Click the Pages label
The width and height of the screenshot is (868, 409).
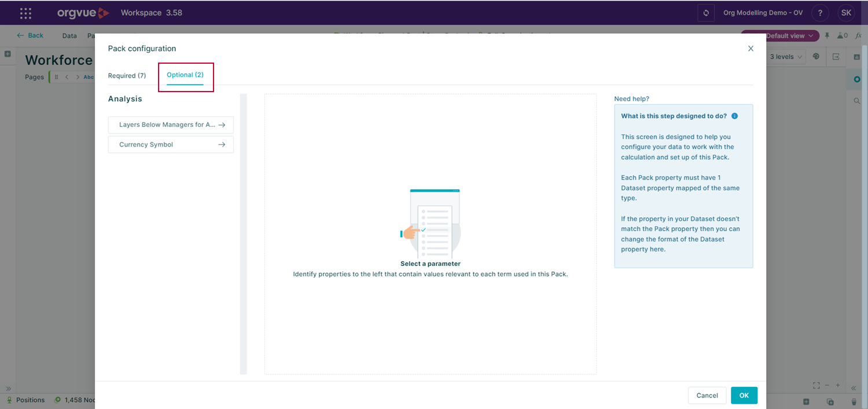(35, 77)
